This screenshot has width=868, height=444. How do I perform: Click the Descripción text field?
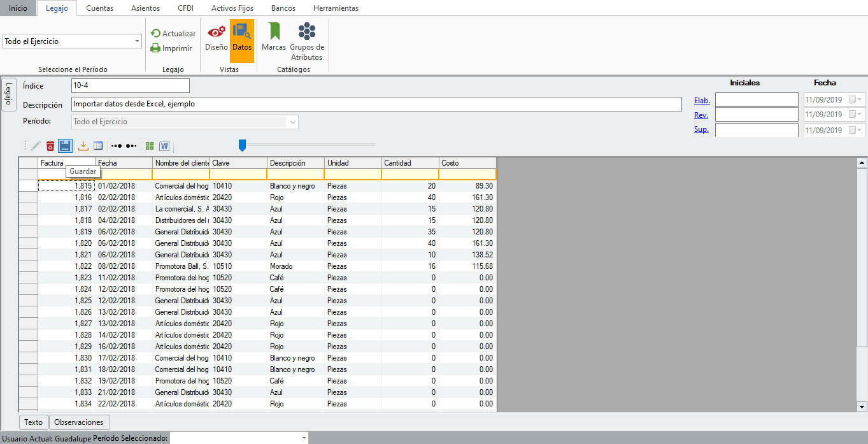pyautogui.click(x=376, y=104)
